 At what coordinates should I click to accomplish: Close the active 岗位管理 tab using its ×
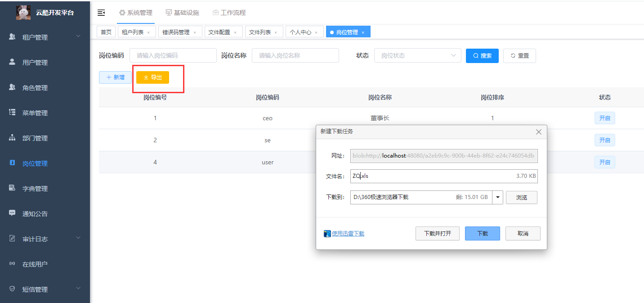click(x=363, y=32)
